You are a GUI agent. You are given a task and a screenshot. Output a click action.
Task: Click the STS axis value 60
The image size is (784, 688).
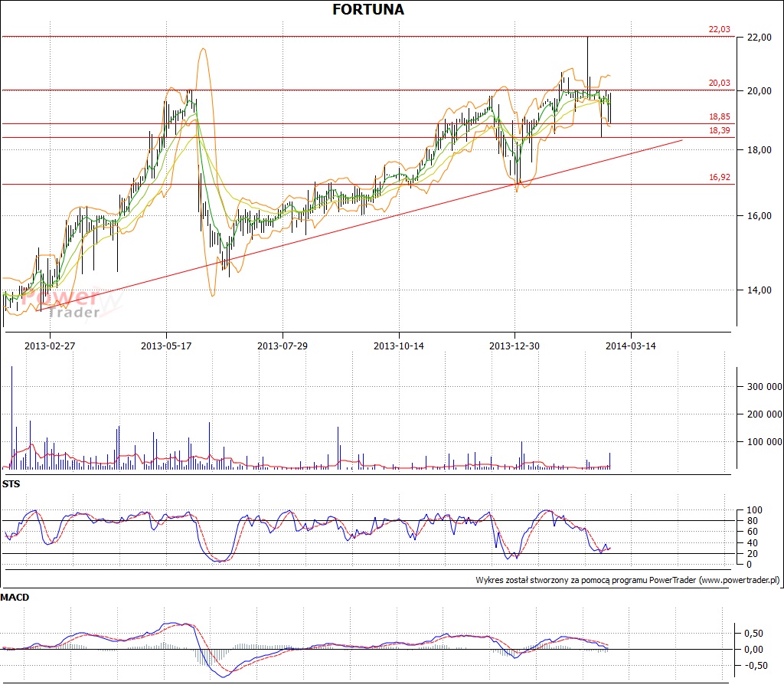click(753, 532)
